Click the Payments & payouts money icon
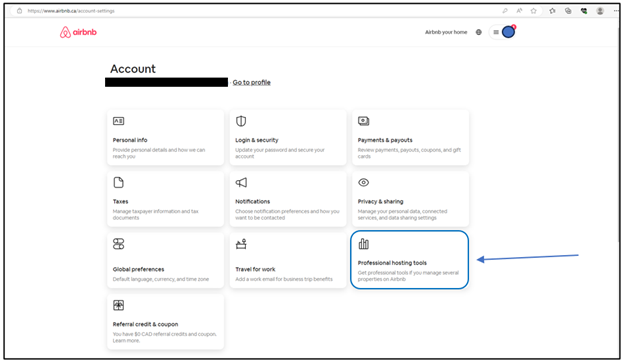 click(x=363, y=121)
